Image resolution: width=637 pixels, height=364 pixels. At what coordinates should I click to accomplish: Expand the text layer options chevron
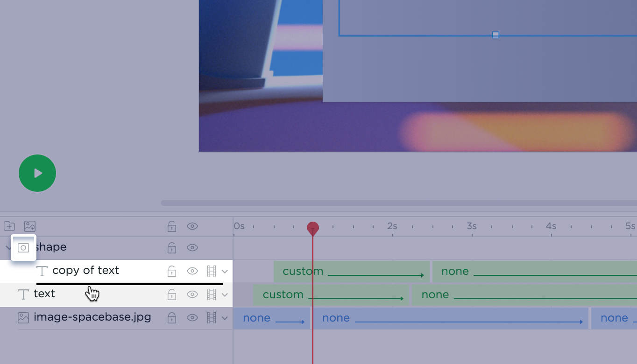point(225,295)
